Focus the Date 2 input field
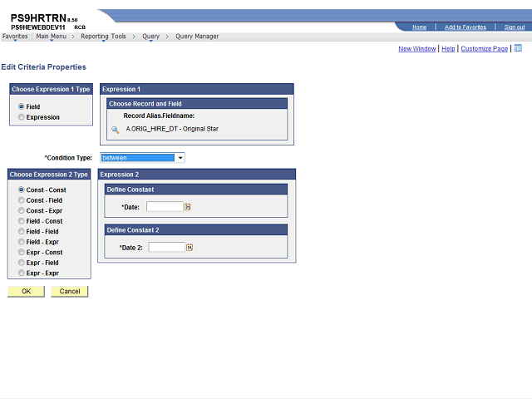 coord(167,248)
